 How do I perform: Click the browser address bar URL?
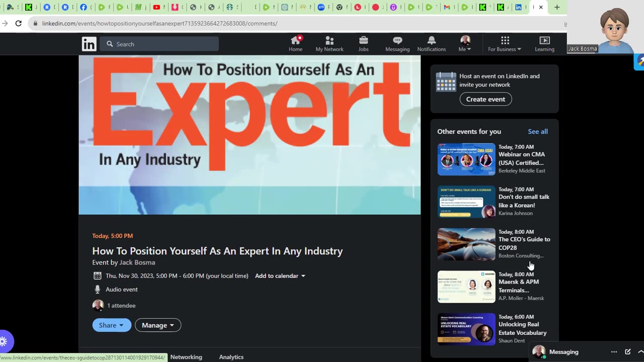click(160, 23)
